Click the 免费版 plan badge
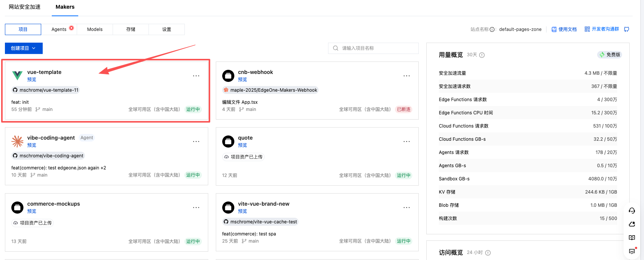 point(610,55)
